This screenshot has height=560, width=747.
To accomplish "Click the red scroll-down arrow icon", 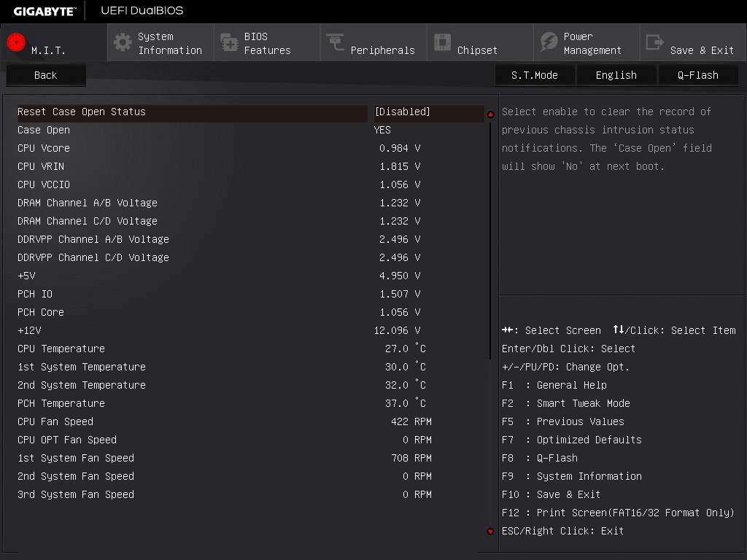I will 490,532.
